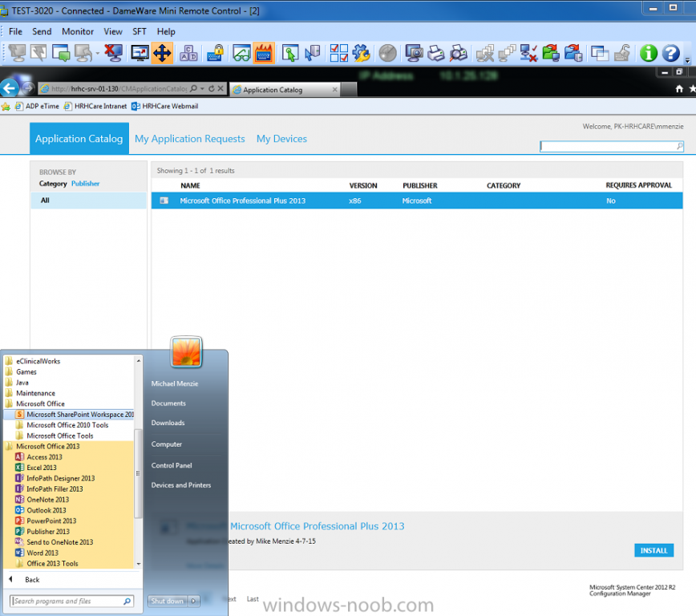The width and height of the screenshot is (696, 616).
Task: Click the ABCD keys toolbar icon
Action: [188, 53]
